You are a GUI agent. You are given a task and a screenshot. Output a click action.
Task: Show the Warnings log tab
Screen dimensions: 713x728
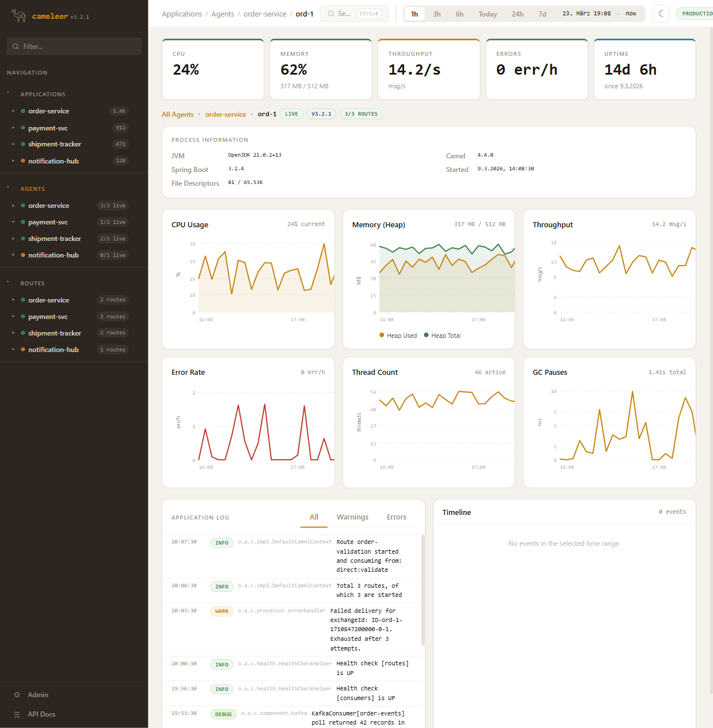pyautogui.click(x=352, y=517)
